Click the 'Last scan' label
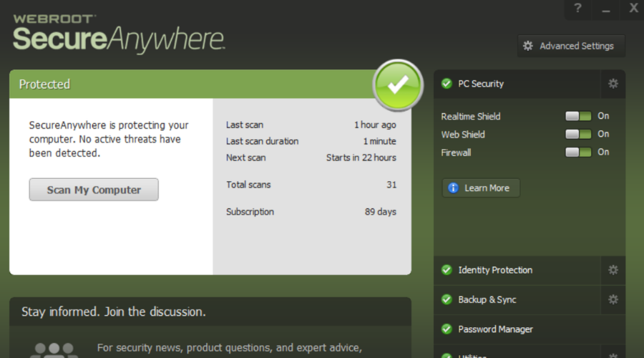644x358 pixels. (x=245, y=125)
